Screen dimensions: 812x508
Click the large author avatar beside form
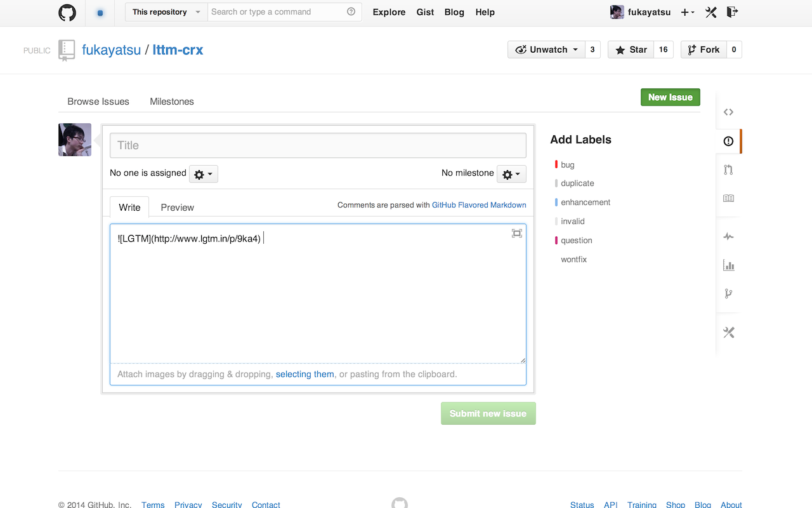pos(75,140)
